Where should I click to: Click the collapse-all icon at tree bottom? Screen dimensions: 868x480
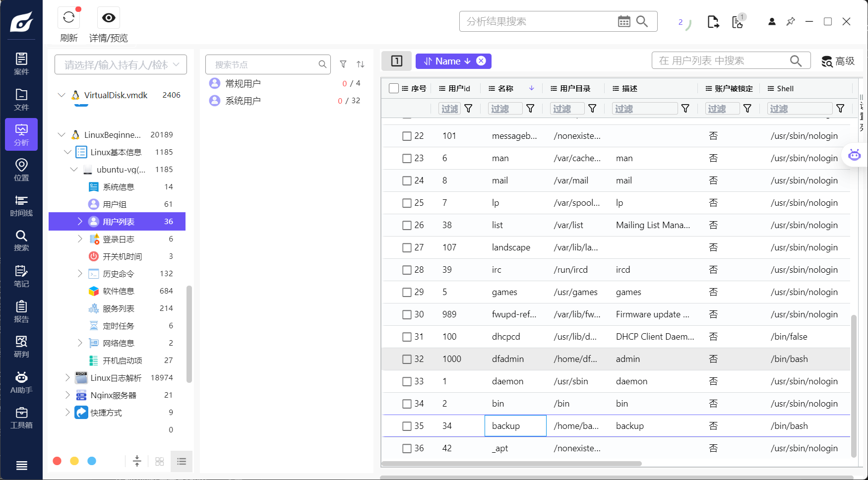137,461
